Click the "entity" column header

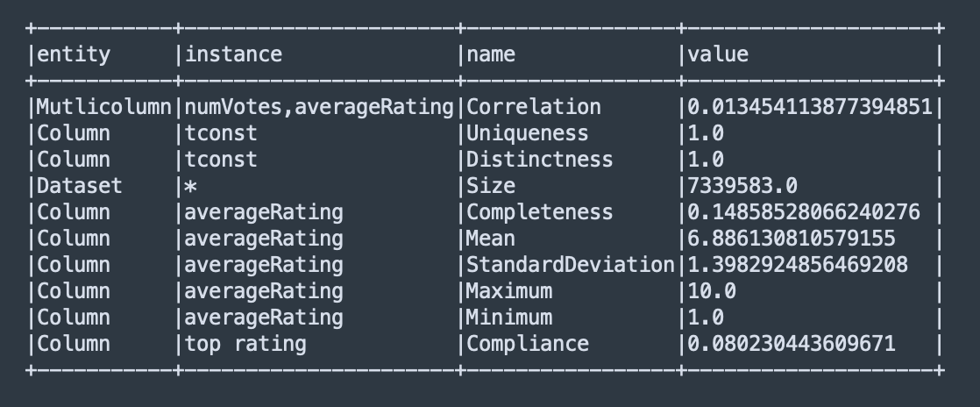(x=74, y=54)
